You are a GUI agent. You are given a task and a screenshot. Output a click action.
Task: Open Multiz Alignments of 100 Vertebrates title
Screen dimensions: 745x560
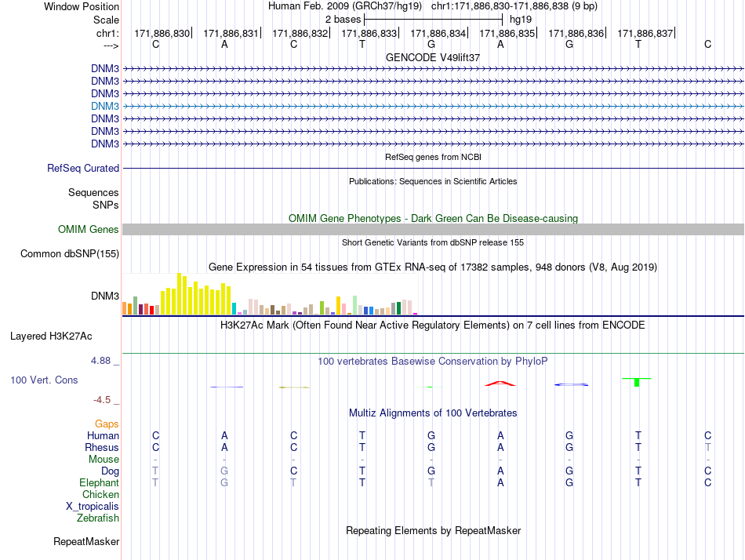[433, 413]
